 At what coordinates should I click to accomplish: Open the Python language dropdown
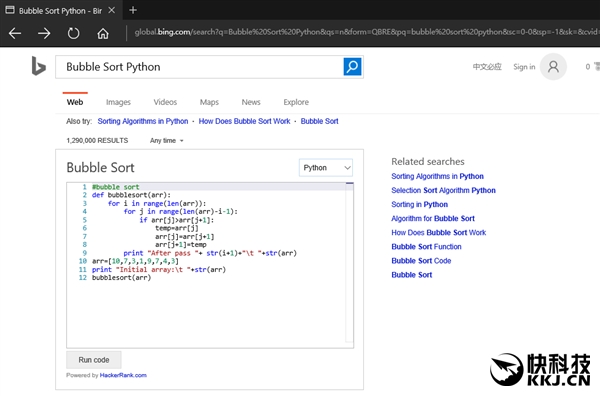pyautogui.click(x=326, y=168)
